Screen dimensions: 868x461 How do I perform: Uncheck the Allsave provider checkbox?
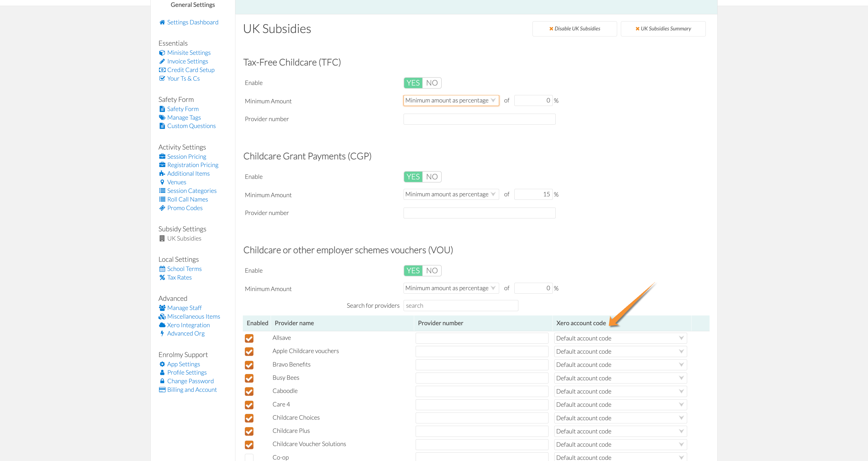tap(249, 338)
